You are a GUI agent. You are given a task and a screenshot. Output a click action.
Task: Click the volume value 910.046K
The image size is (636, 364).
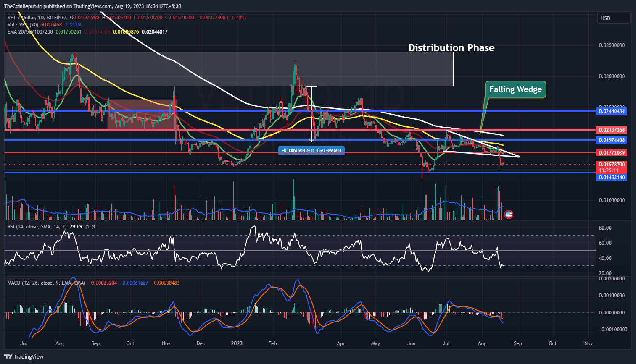[x=52, y=25]
